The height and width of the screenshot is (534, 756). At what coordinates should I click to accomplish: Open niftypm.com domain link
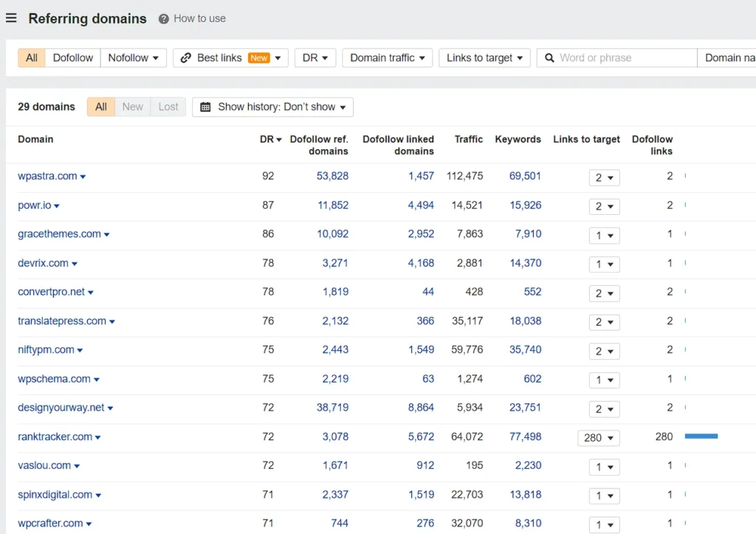[x=46, y=350]
